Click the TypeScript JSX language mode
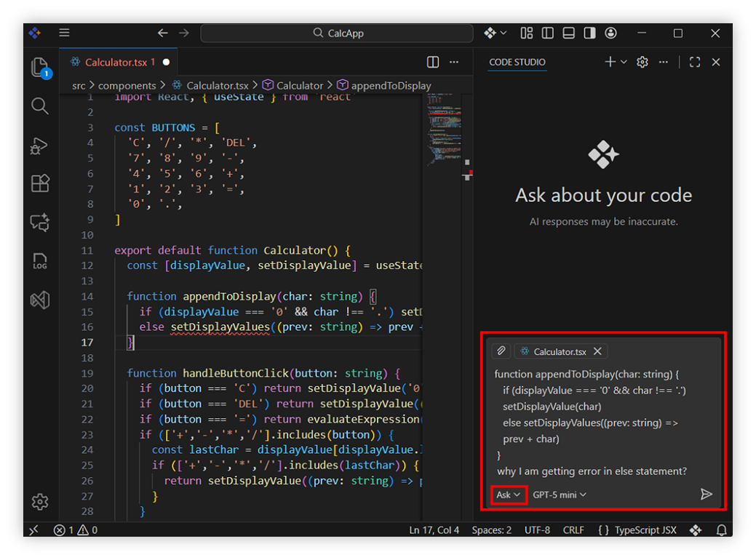The image size is (756, 560). click(x=638, y=530)
